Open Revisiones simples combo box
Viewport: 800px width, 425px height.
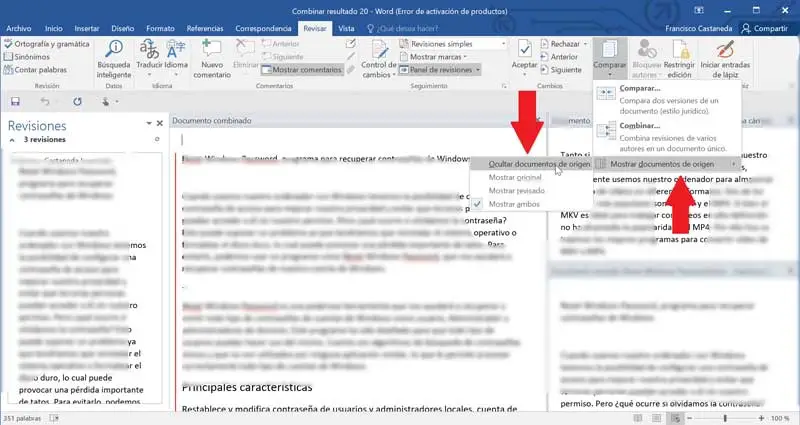453,44
